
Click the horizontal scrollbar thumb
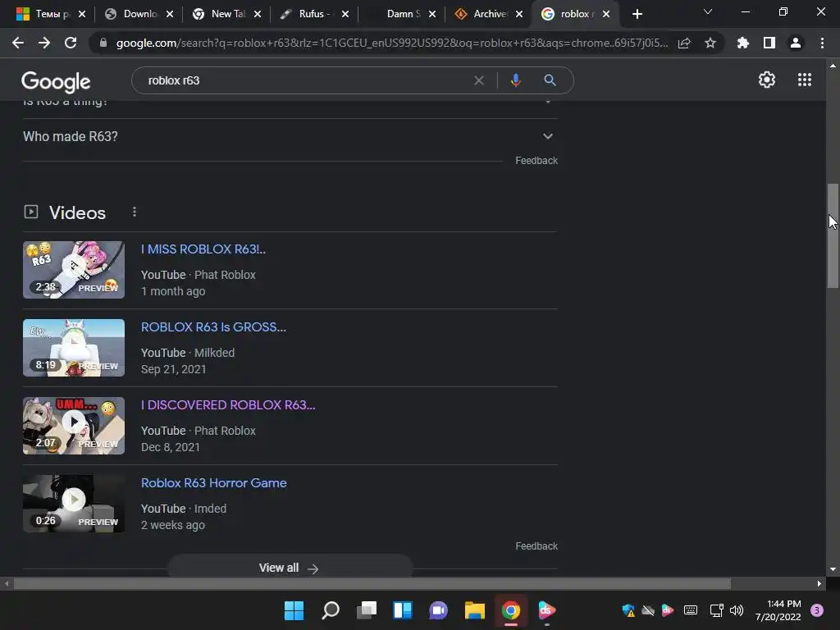point(372,583)
